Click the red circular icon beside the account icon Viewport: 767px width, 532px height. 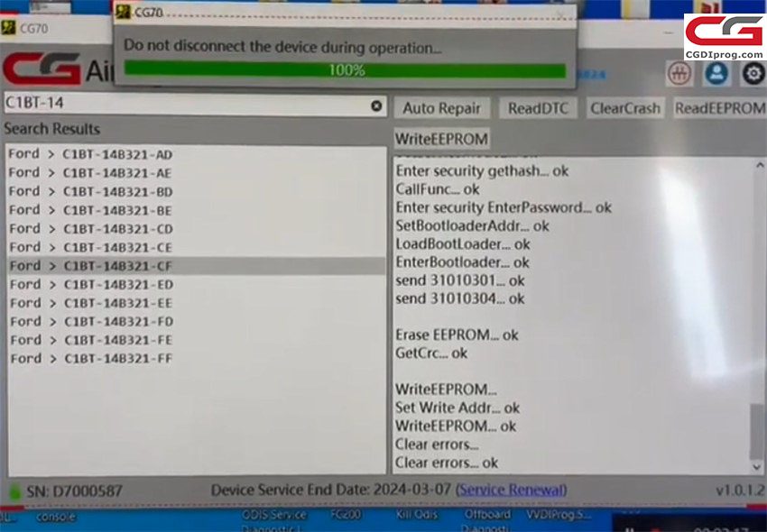(x=679, y=74)
